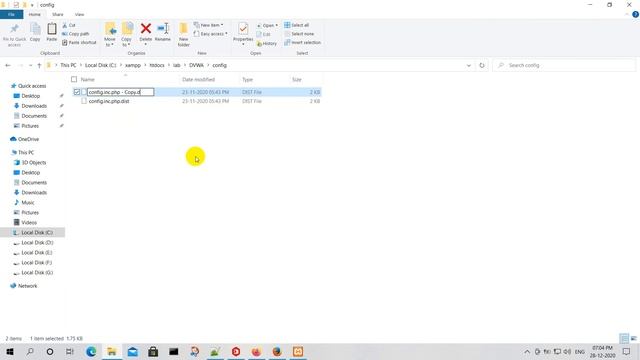
Task: Click htdocs in the address breadcrumb
Action: click(x=157, y=65)
